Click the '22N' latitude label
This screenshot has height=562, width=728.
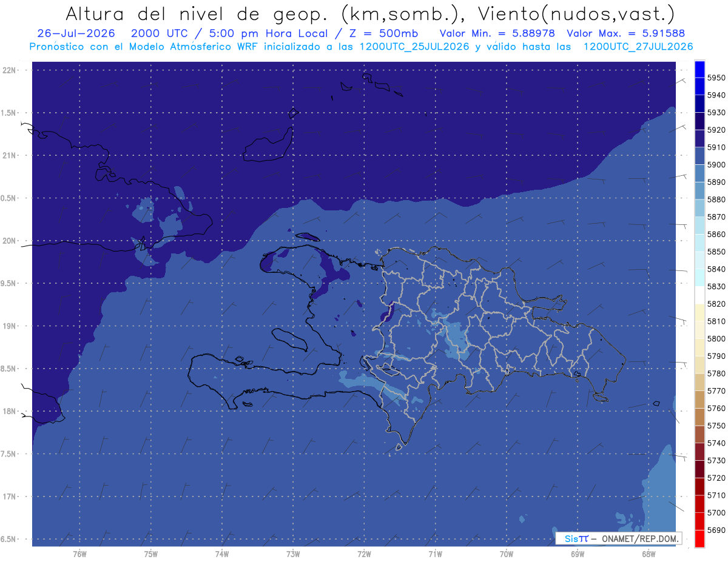click(x=10, y=70)
